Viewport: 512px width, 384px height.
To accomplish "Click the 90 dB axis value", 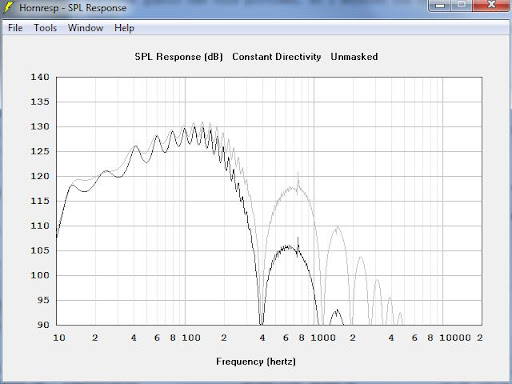I will 43,325.
